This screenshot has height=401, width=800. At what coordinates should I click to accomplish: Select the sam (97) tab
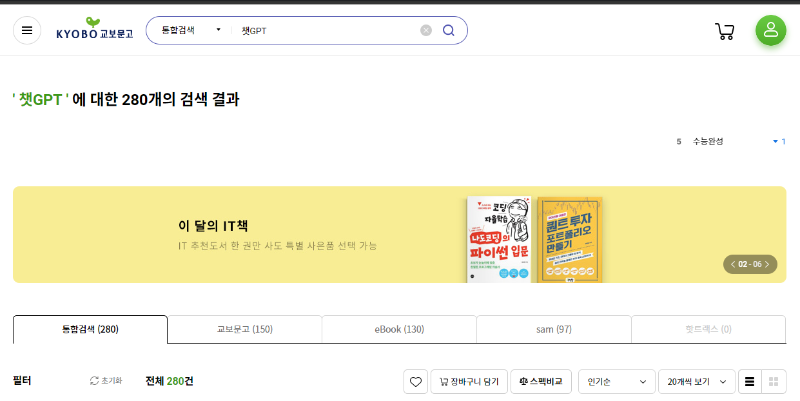554,330
